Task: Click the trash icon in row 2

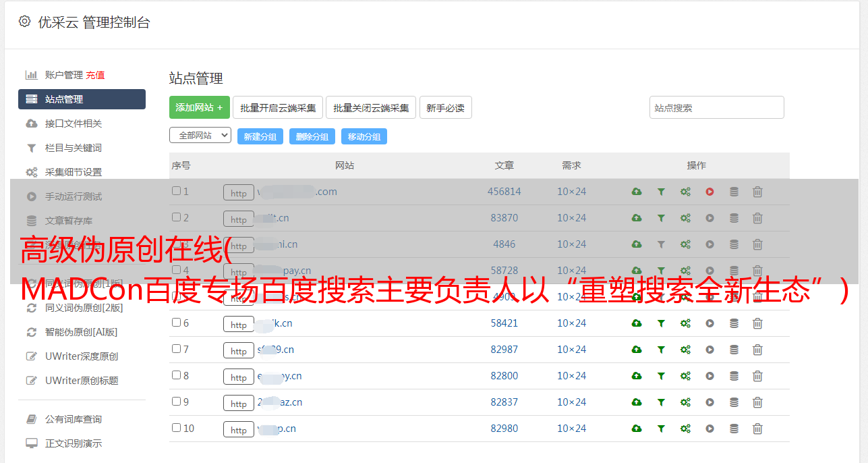Action: pyautogui.click(x=757, y=218)
